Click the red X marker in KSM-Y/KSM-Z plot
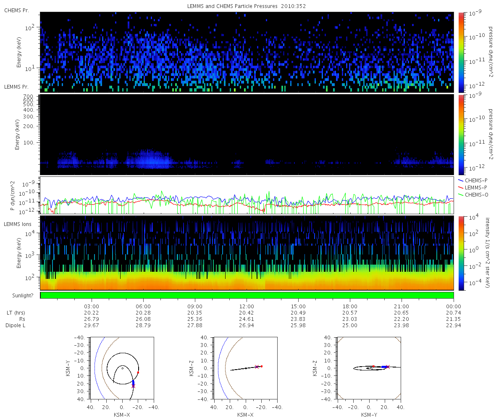This screenshot has width=504, height=420. (387, 367)
